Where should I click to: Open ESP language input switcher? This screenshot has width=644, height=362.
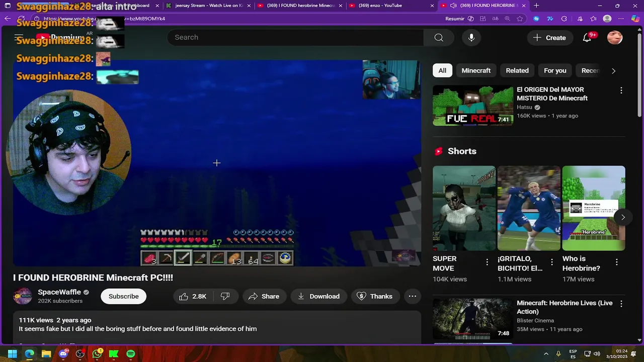[573, 354]
